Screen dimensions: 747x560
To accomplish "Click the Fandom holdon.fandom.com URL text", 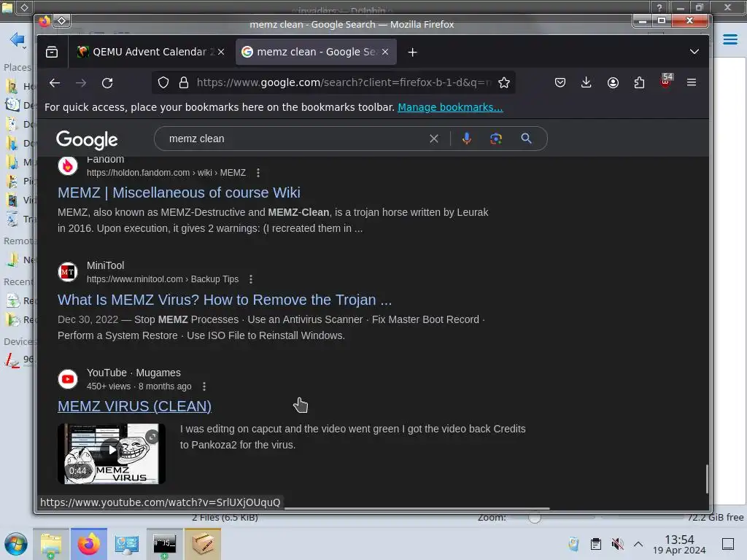I will [x=166, y=173].
